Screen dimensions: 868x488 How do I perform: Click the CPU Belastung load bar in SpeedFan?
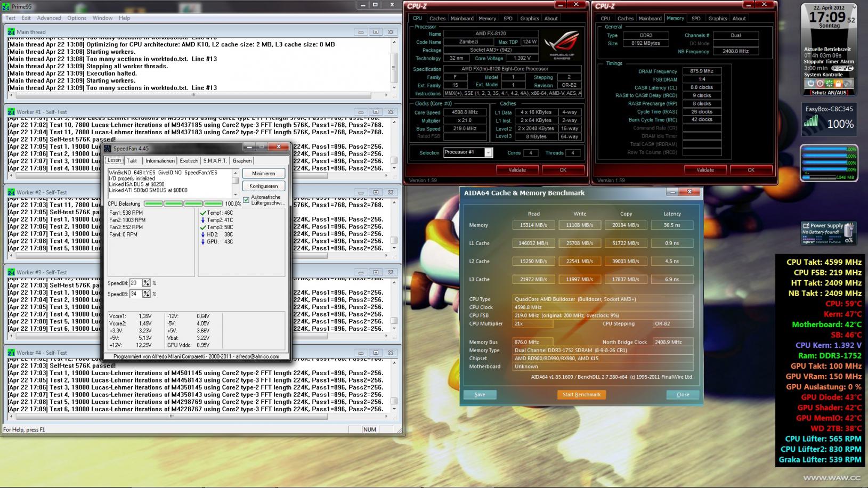[183, 204]
